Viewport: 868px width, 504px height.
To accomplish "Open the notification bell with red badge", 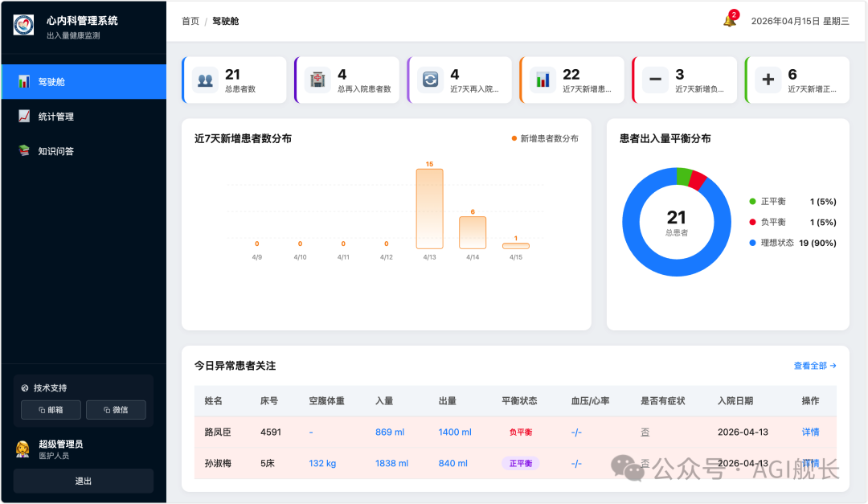I will pos(728,21).
